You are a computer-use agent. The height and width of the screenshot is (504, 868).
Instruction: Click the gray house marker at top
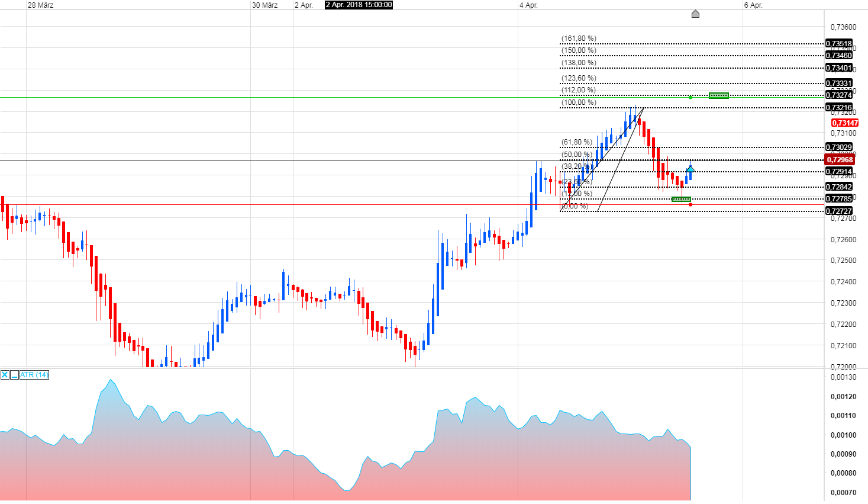[x=695, y=14]
